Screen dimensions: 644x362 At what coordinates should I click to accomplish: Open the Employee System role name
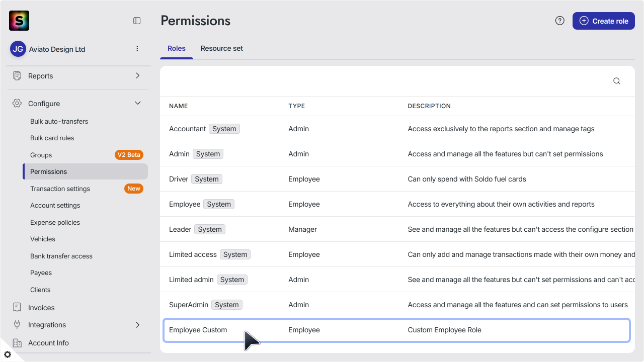pos(185,204)
